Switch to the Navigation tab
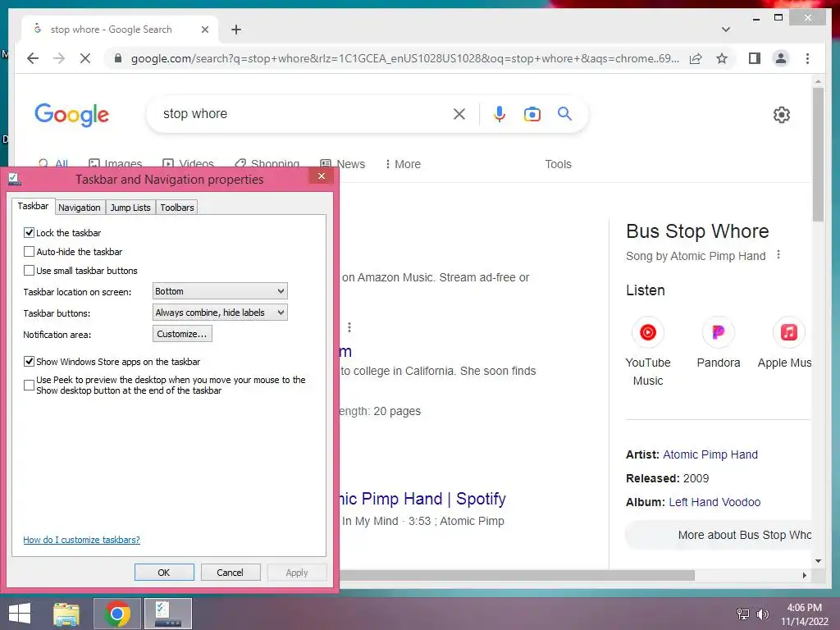The image size is (840, 630). (x=80, y=208)
